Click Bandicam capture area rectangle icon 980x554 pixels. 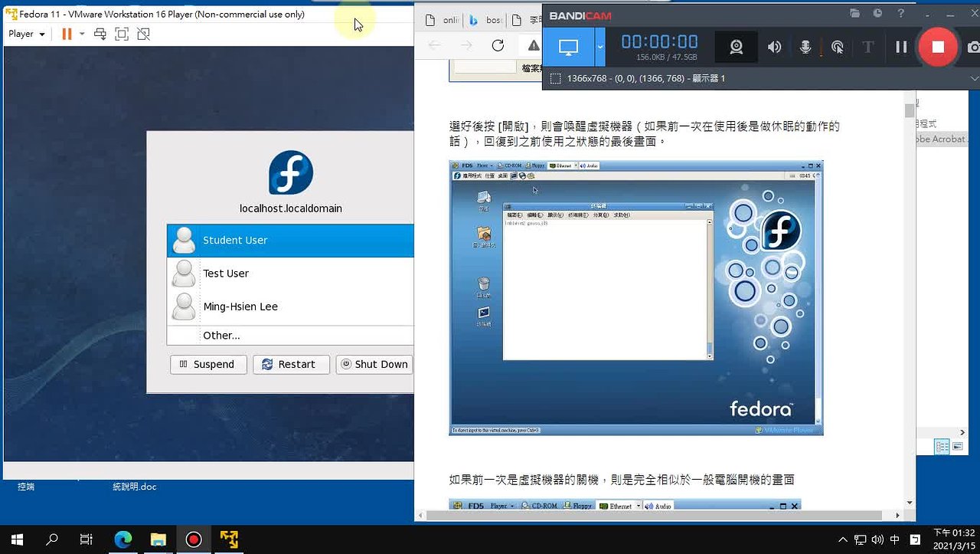[555, 78]
